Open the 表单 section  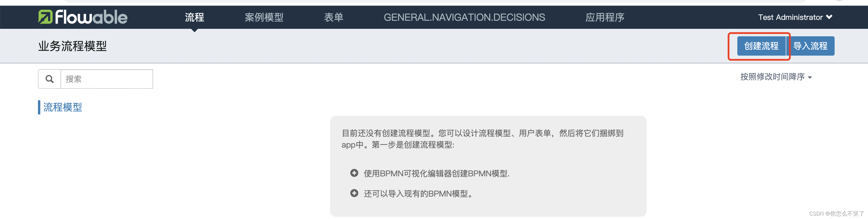pos(334,17)
